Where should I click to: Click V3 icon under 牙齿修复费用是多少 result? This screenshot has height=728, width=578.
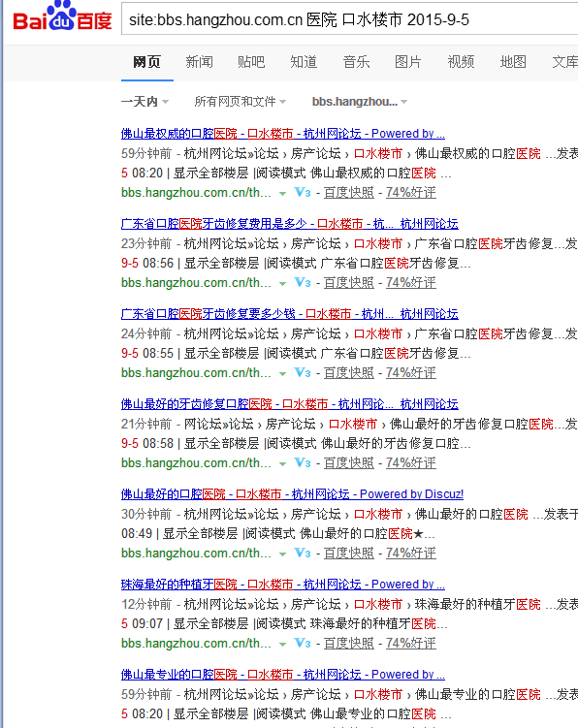click(303, 282)
